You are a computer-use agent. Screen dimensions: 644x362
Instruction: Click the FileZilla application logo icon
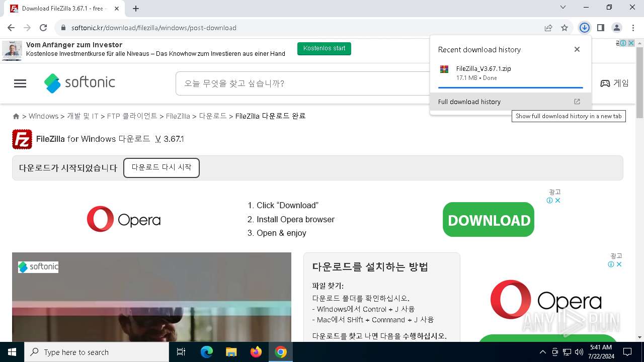tap(22, 139)
